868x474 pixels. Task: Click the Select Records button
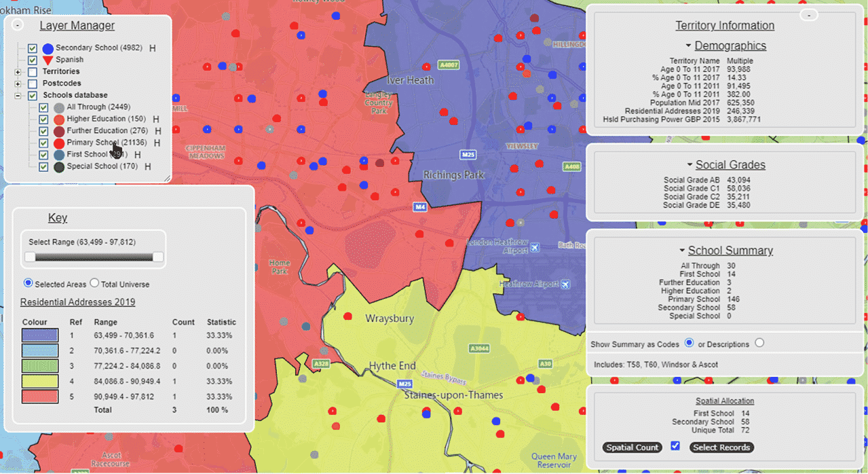coord(722,448)
